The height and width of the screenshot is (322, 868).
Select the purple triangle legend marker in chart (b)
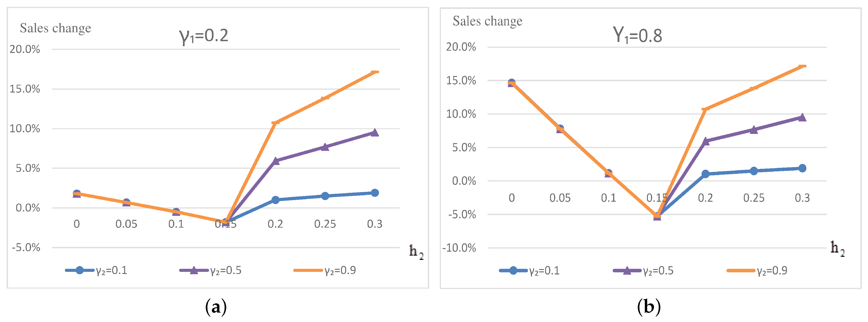[x=627, y=270]
